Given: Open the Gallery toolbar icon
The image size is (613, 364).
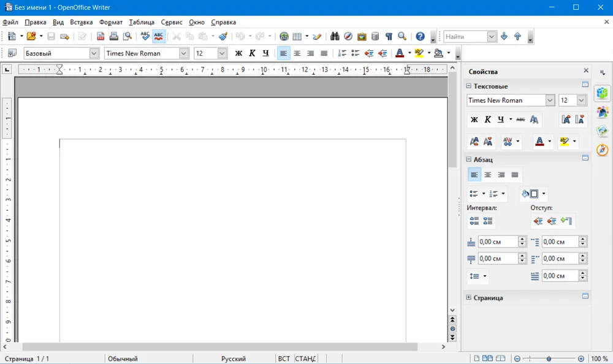Looking at the screenshot, I should [362, 36].
